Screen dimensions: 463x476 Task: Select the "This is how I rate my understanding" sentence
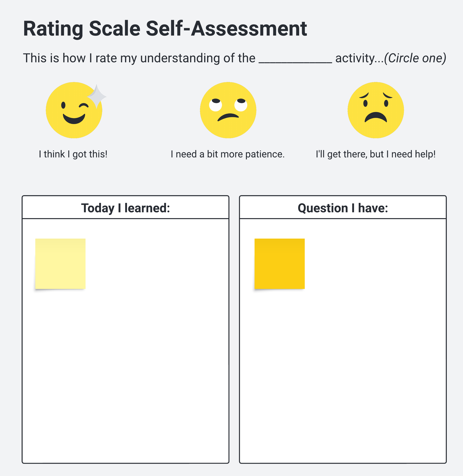tap(139, 58)
